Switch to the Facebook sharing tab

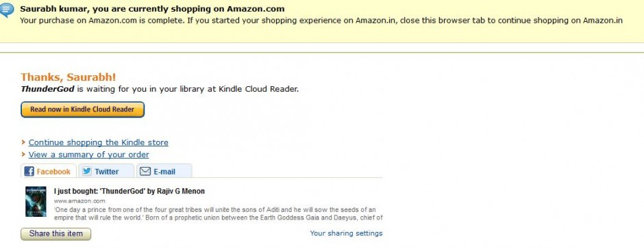49,171
